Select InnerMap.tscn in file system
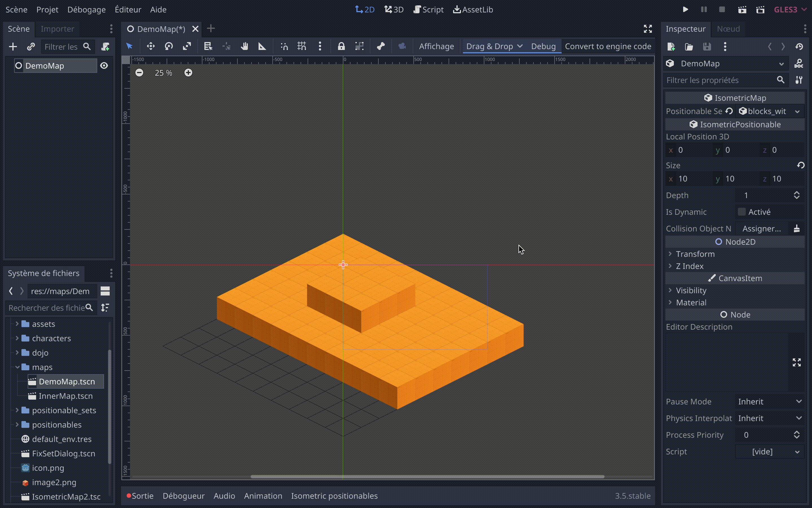The image size is (812, 508). point(65,396)
